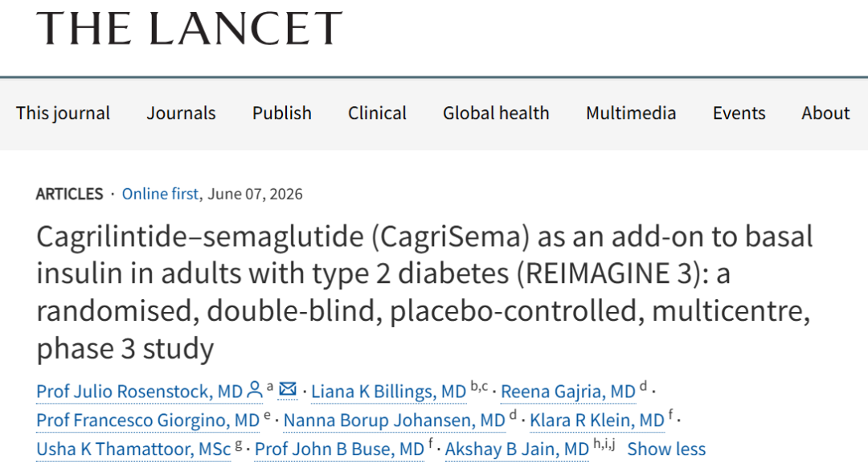Open author Usha K Thamattoor, MSc

point(133,449)
